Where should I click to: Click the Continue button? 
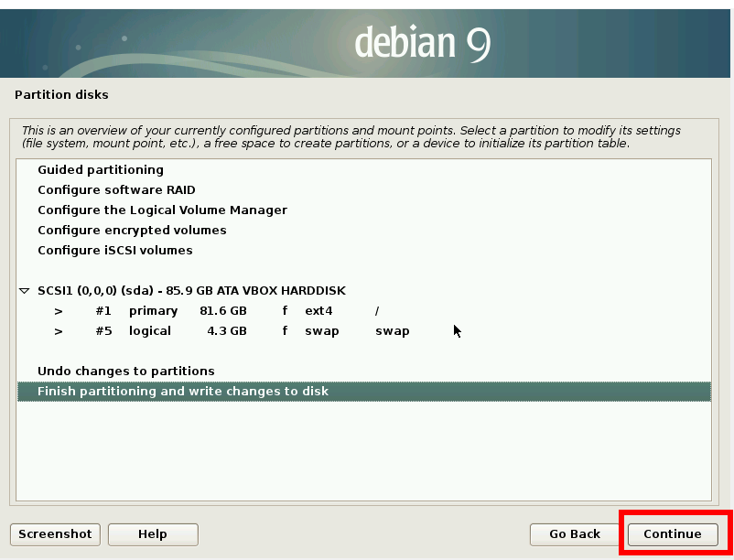[x=672, y=534]
